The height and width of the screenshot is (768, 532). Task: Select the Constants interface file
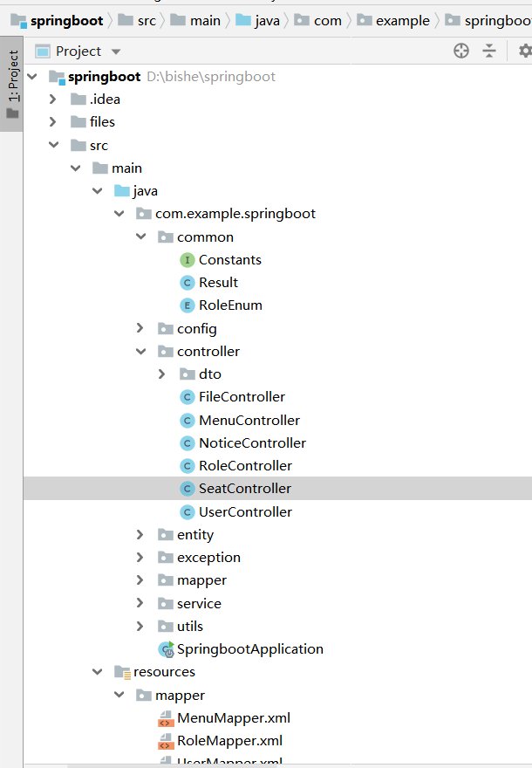pos(229,260)
